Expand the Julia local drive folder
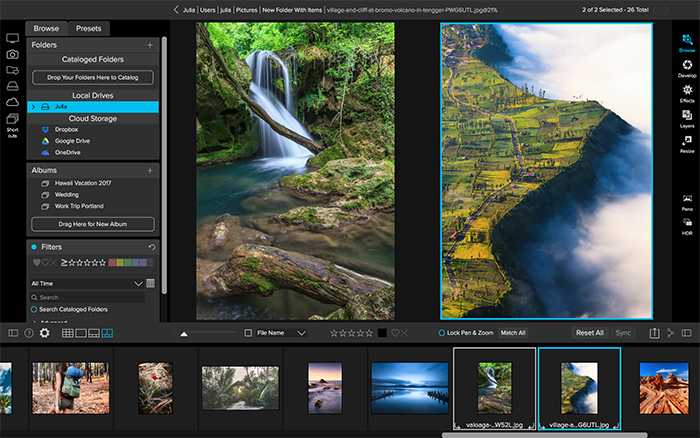Screen dimensions: 700x438 point(33,106)
